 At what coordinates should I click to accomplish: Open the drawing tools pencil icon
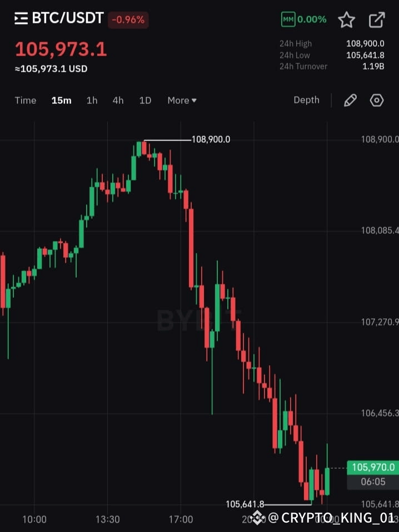coord(350,100)
